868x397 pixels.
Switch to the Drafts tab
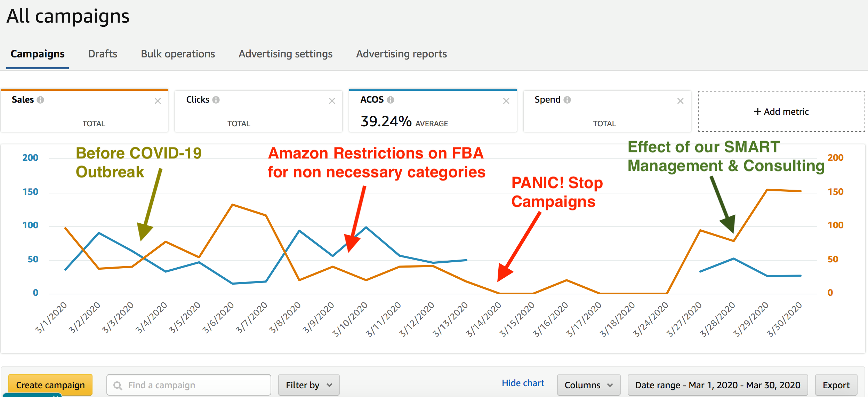(103, 54)
